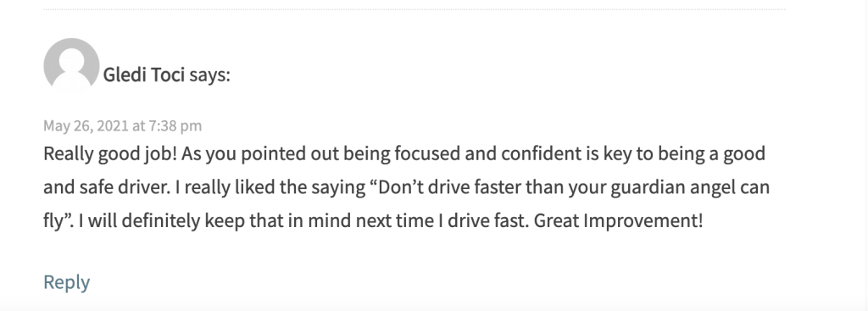Click the "Really good job!" opening sentence

110,154
